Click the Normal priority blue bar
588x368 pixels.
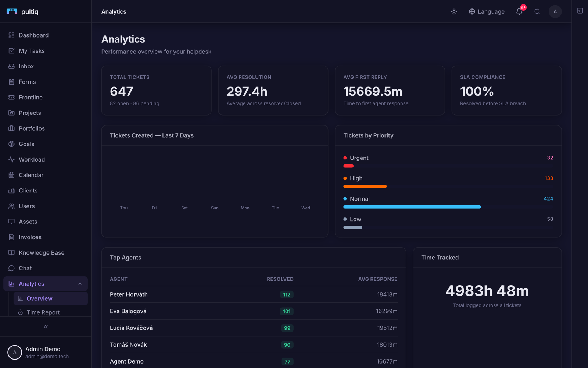click(412, 207)
